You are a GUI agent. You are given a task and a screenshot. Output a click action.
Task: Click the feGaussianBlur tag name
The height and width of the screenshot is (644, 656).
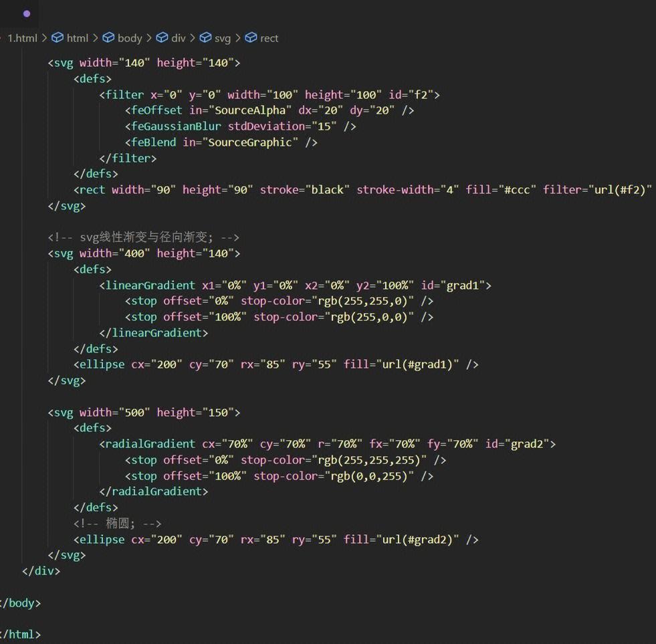[x=176, y=126]
